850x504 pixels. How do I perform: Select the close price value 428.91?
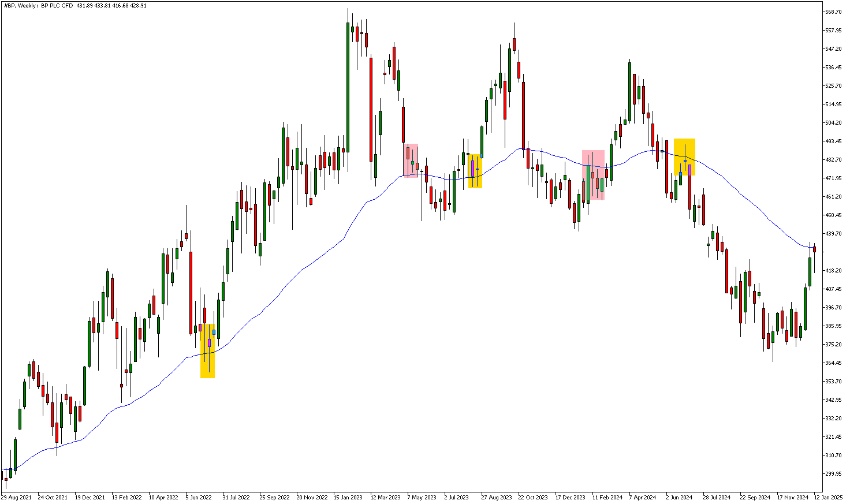138,5
